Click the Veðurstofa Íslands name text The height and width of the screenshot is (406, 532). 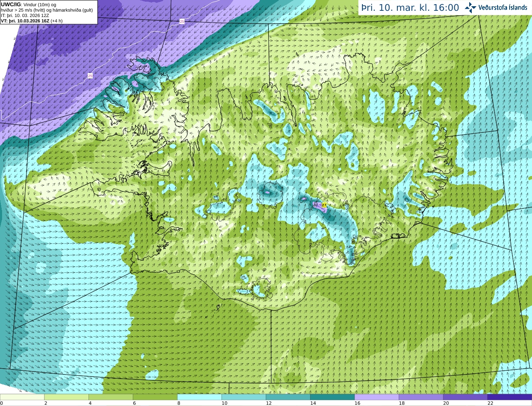pyautogui.click(x=503, y=7)
